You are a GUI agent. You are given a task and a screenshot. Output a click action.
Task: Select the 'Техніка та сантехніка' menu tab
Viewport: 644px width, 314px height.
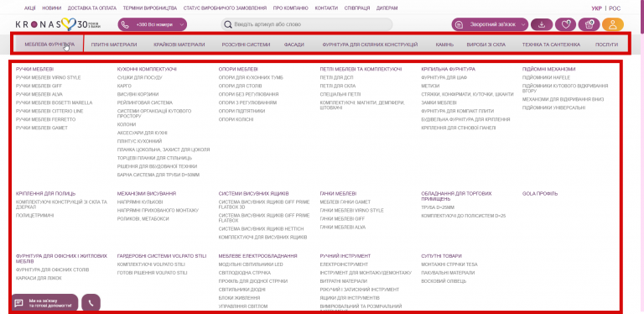click(x=551, y=44)
